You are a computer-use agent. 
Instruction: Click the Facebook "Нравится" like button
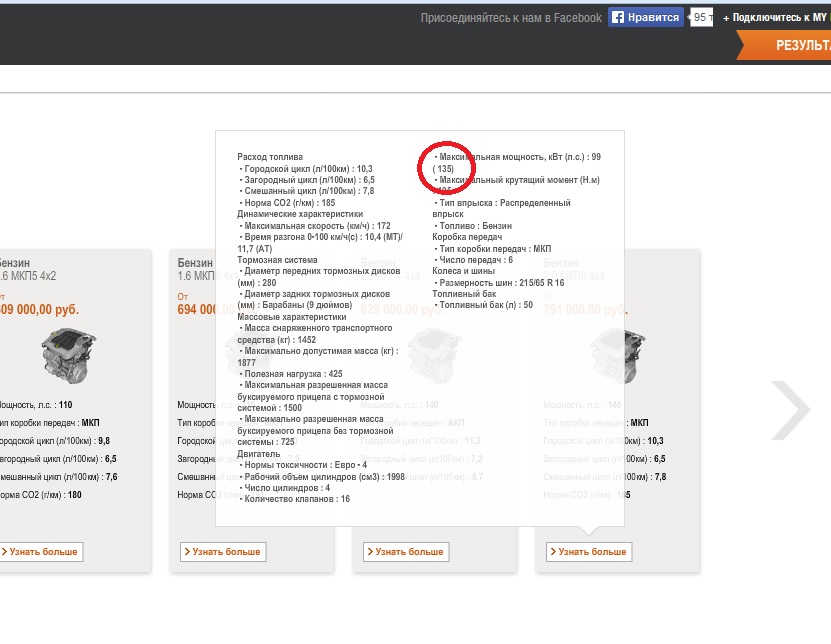click(645, 17)
